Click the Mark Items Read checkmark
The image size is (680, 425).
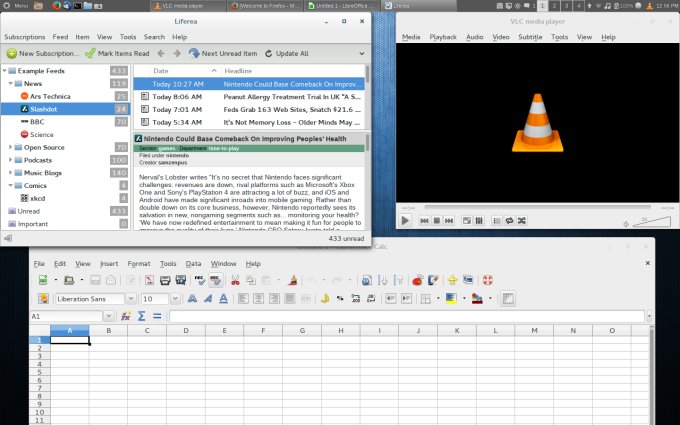(x=90, y=53)
